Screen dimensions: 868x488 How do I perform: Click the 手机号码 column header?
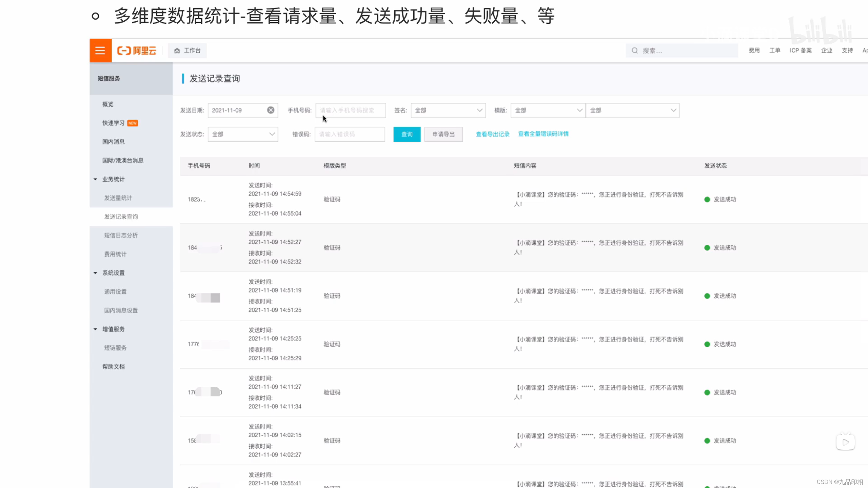tap(199, 166)
